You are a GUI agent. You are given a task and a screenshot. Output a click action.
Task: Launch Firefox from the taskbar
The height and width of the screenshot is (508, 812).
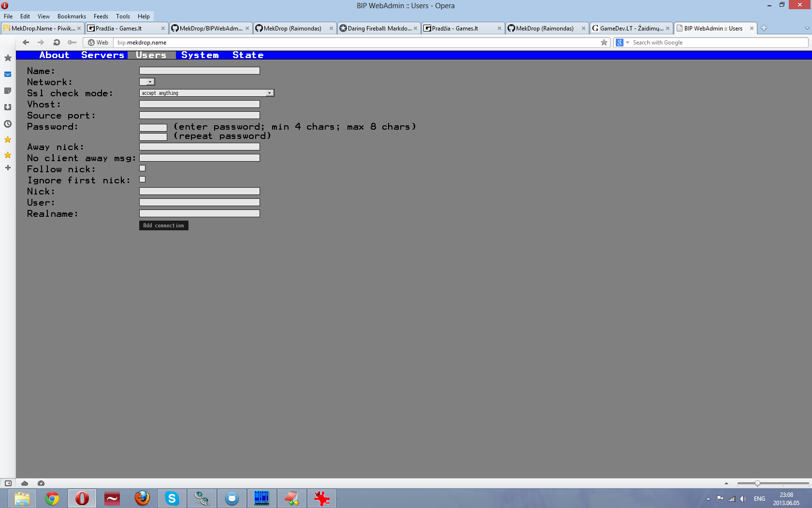[142, 498]
